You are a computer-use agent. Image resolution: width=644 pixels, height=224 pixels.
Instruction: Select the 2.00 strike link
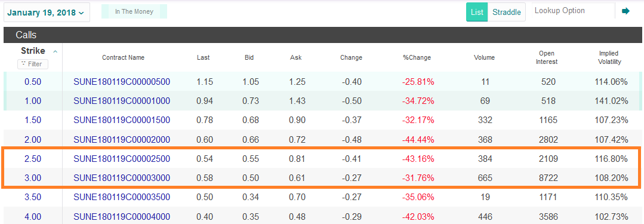(33, 140)
